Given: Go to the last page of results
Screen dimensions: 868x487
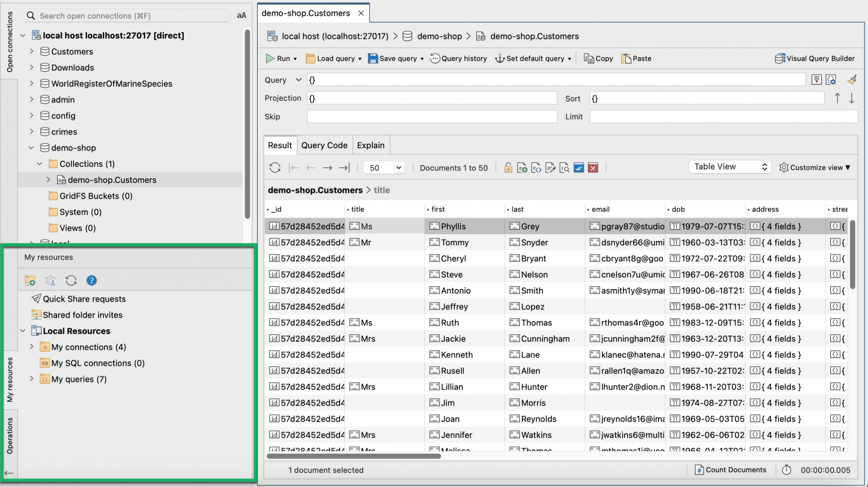Looking at the screenshot, I should coord(344,167).
